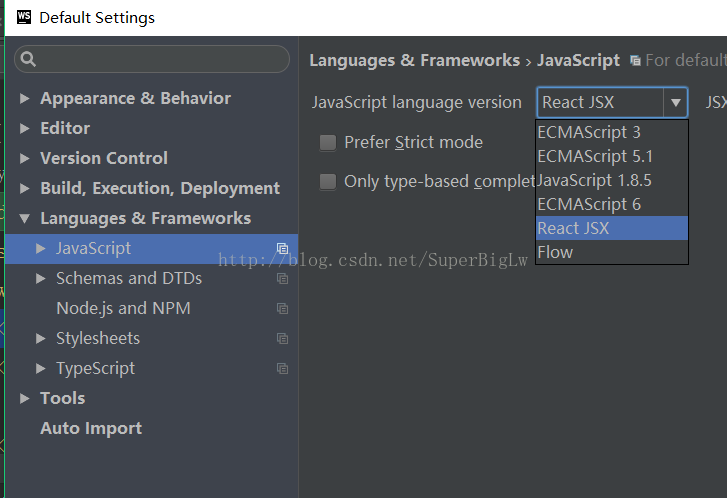Focus the settings search field

coord(152,59)
